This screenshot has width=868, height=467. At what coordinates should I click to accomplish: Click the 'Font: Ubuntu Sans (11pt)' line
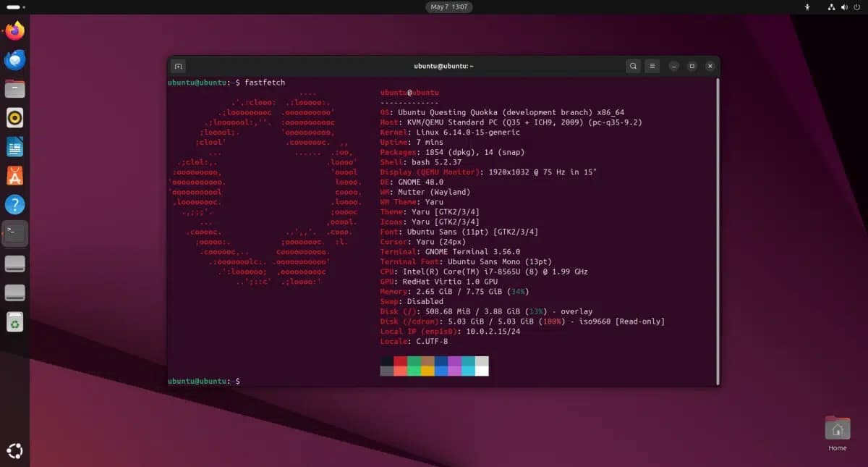coord(459,232)
